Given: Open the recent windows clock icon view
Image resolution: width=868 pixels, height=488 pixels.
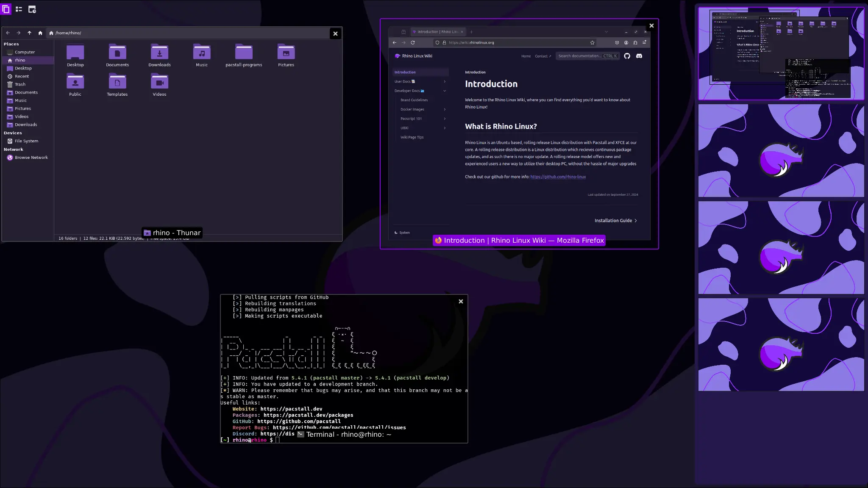Looking at the screenshot, I should (32, 9).
